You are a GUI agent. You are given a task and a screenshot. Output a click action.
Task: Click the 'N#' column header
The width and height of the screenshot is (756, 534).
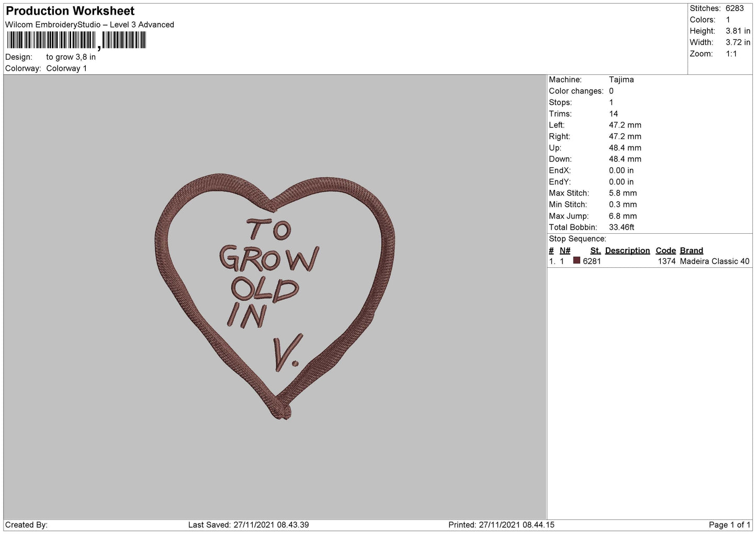[x=565, y=251]
